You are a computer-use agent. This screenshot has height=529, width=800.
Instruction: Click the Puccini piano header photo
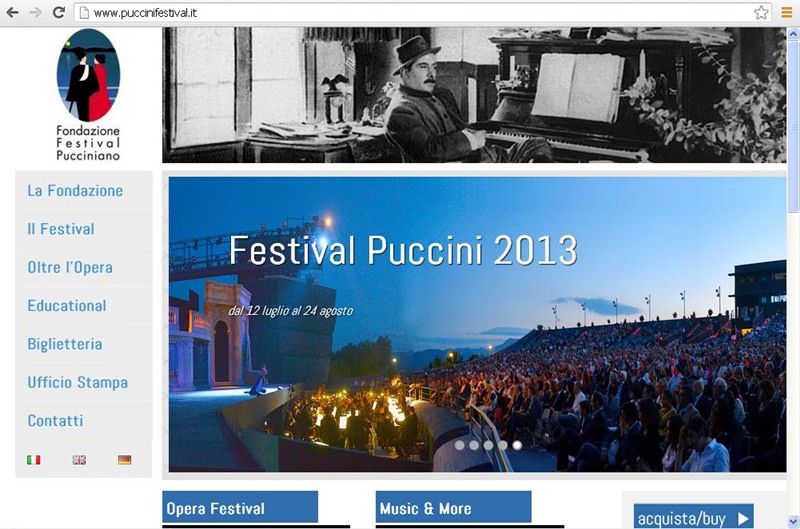(x=474, y=95)
